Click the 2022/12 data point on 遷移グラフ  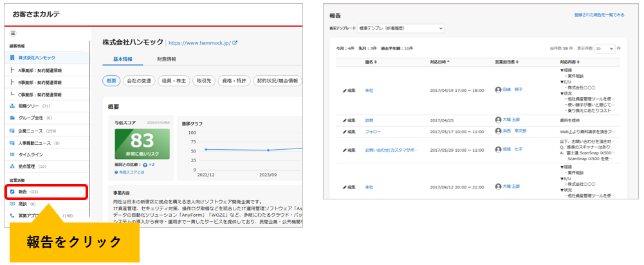tap(206, 150)
